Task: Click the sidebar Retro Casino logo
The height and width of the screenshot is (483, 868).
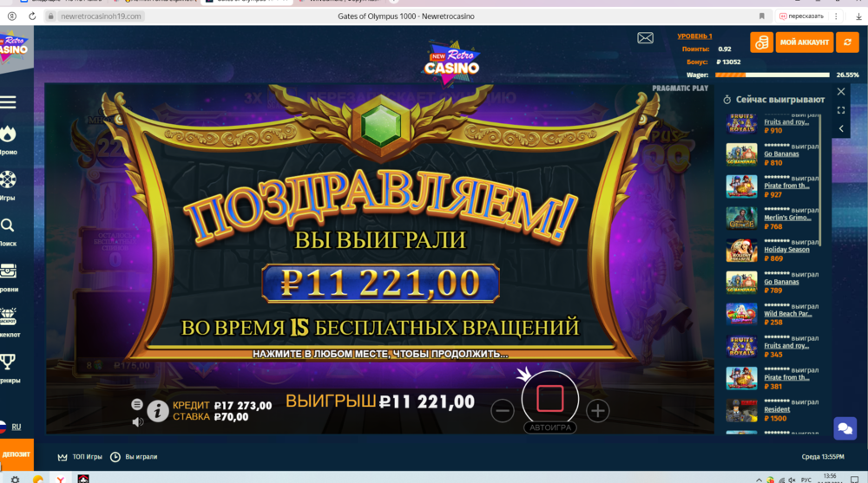Action: coord(14,47)
